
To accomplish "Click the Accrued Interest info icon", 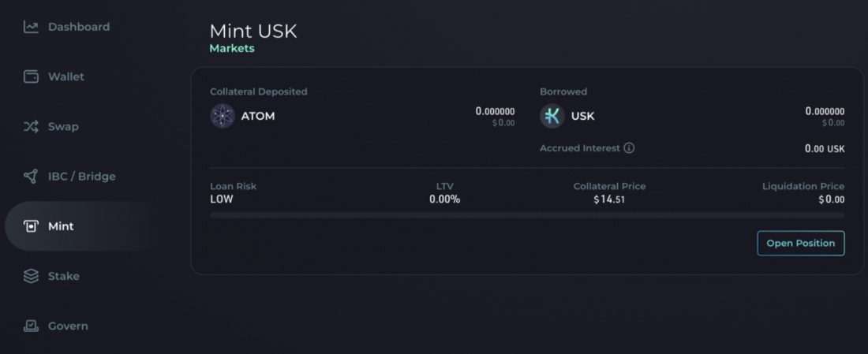I will 629,148.
